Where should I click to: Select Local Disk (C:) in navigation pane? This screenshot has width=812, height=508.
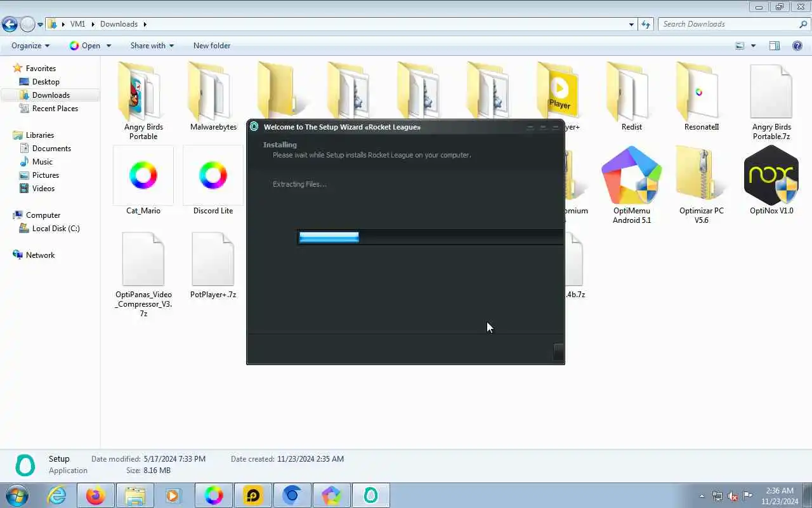pos(56,229)
